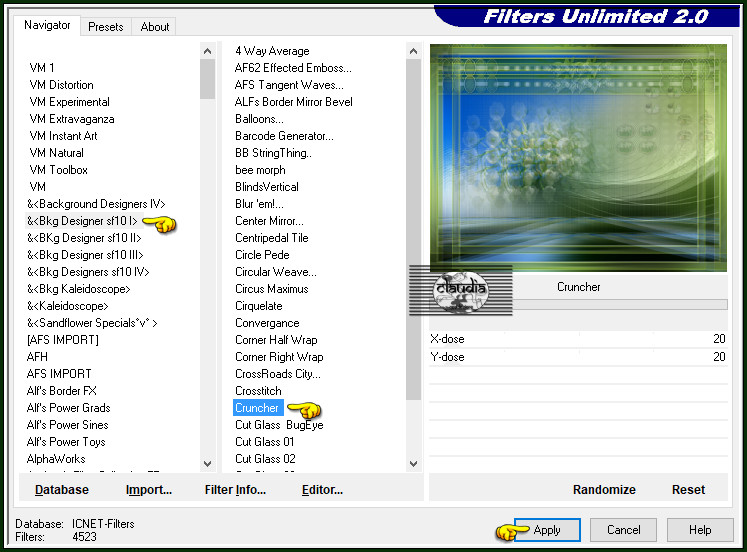
Task: Select the VM Instant Art category
Action: click(x=63, y=136)
